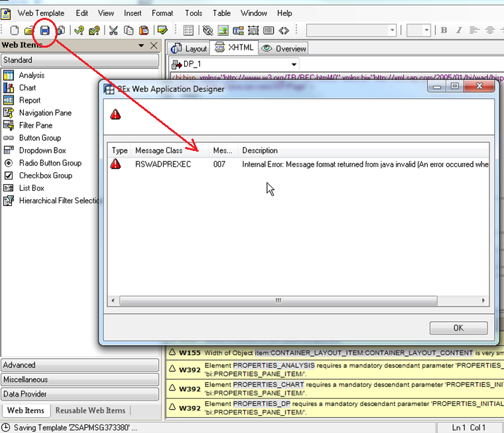Select the Analysis web item
The height and width of the screenshot is (433, 504).
point(24,75)
